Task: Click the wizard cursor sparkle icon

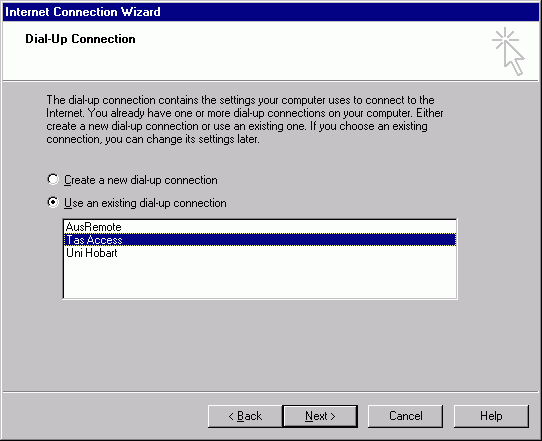Action: pyautogui.click(x=508, y=51)
